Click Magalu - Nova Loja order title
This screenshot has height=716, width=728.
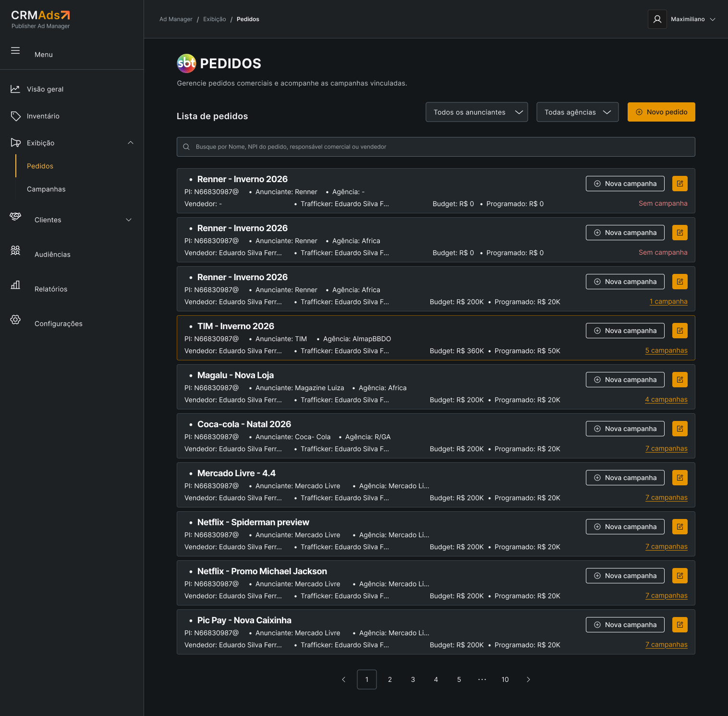[235, 375]
